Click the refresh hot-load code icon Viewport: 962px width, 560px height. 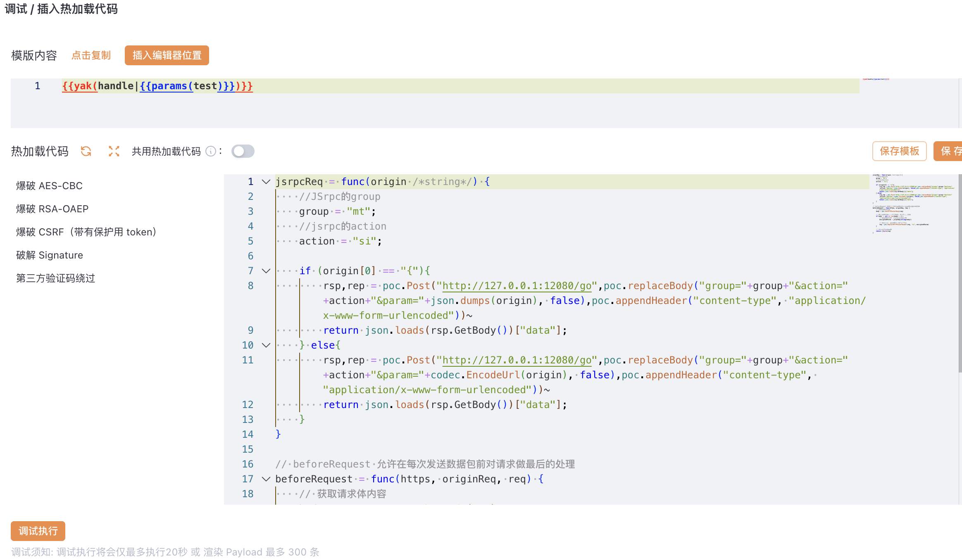coord(86,151)
